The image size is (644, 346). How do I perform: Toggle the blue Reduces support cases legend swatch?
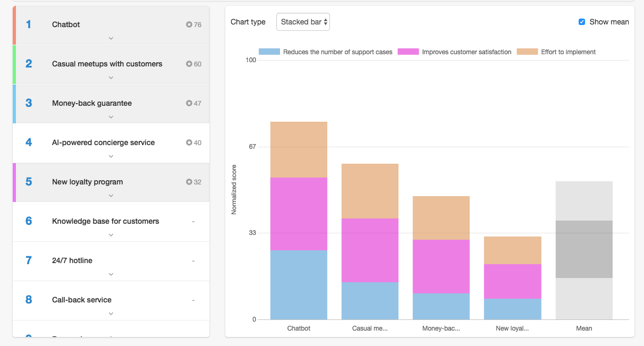269,52
